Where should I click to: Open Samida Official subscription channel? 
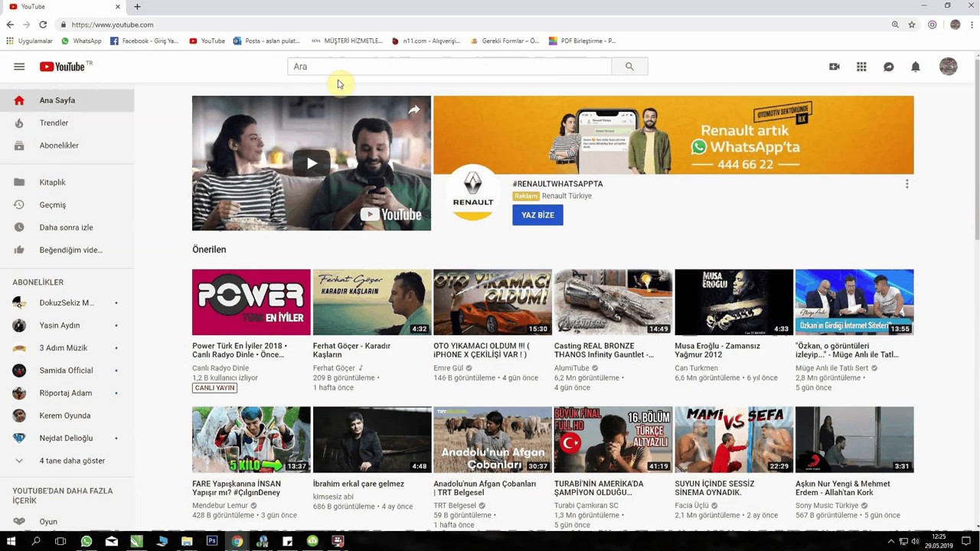point(67,370)
